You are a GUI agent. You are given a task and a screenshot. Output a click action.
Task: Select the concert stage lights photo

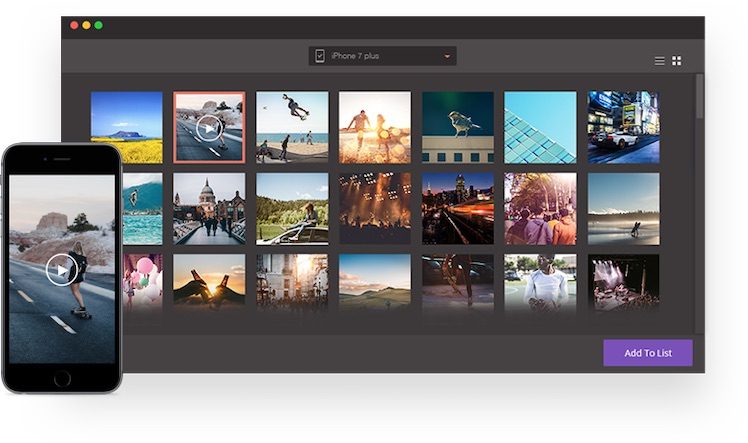click(623, 281)
